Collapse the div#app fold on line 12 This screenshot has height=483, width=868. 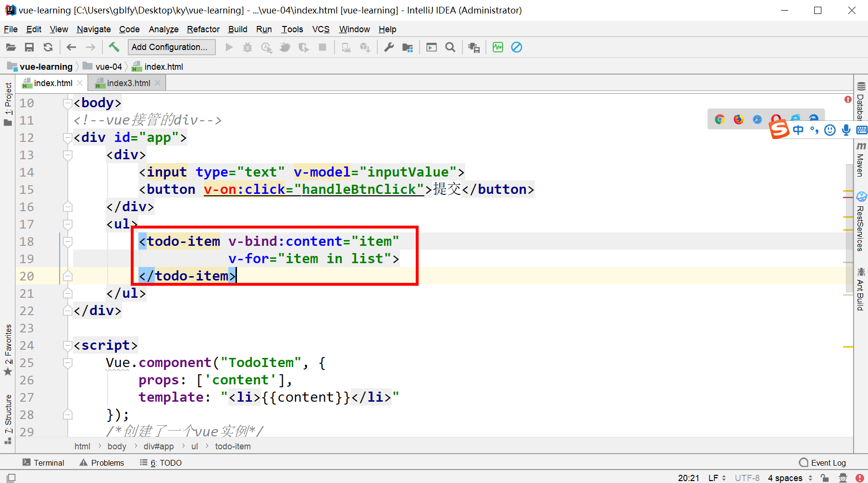coord(68,138)
